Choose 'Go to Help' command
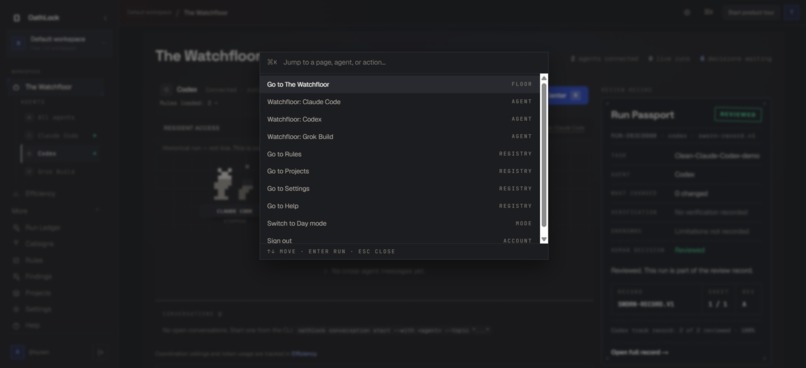 tap(399, 206)
